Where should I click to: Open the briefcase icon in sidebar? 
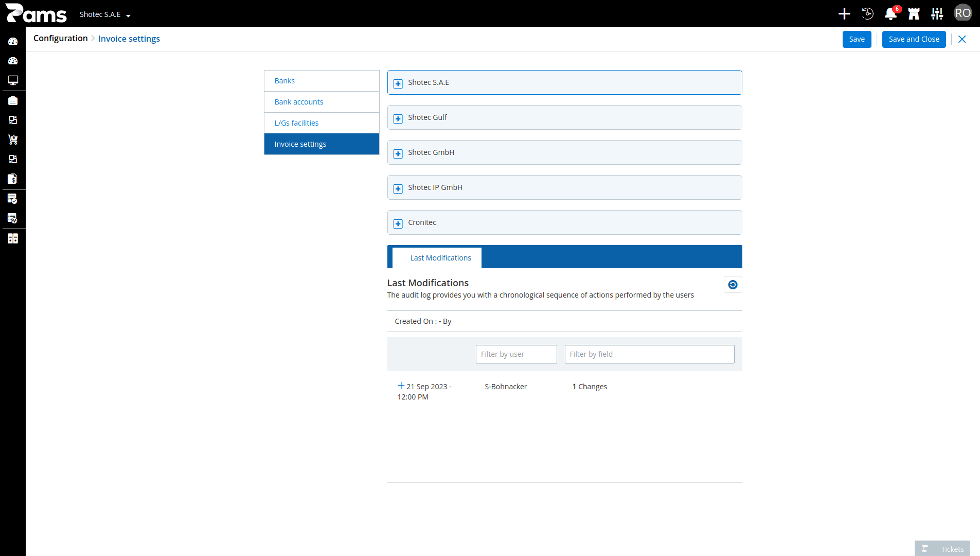[x=13, y=100]
